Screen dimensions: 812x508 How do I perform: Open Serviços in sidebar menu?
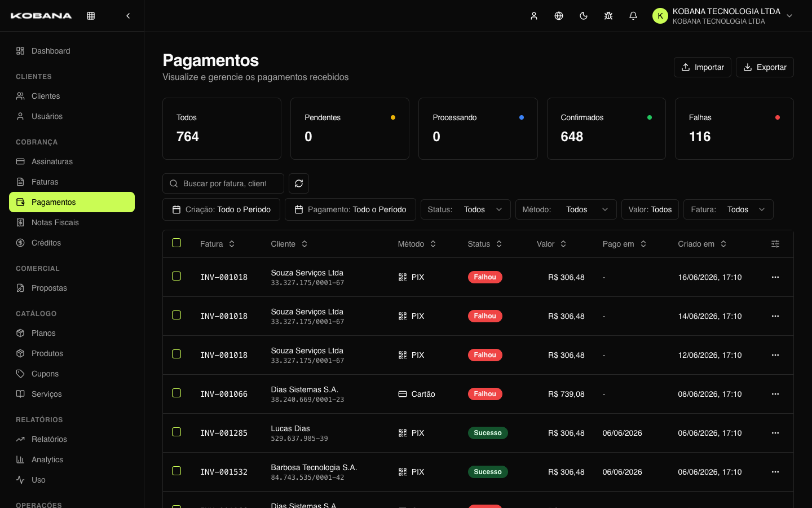pyautogui.click(x=72, y=394)
